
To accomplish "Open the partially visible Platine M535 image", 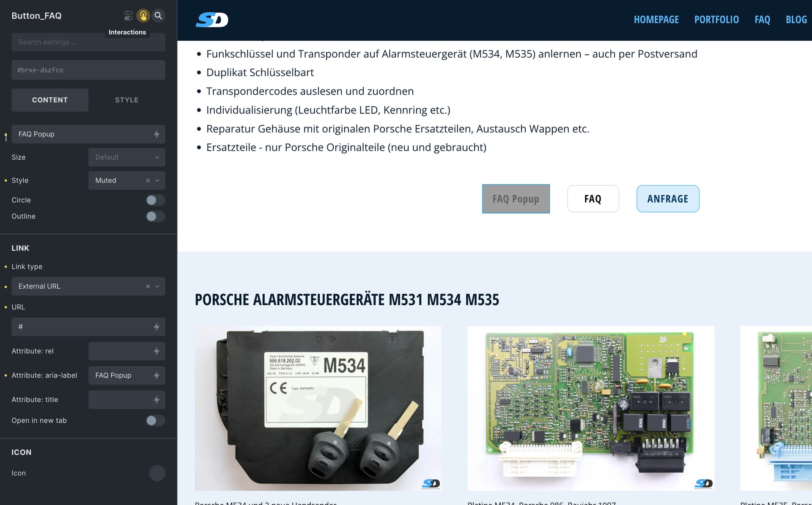I will [x=776, y=408].
